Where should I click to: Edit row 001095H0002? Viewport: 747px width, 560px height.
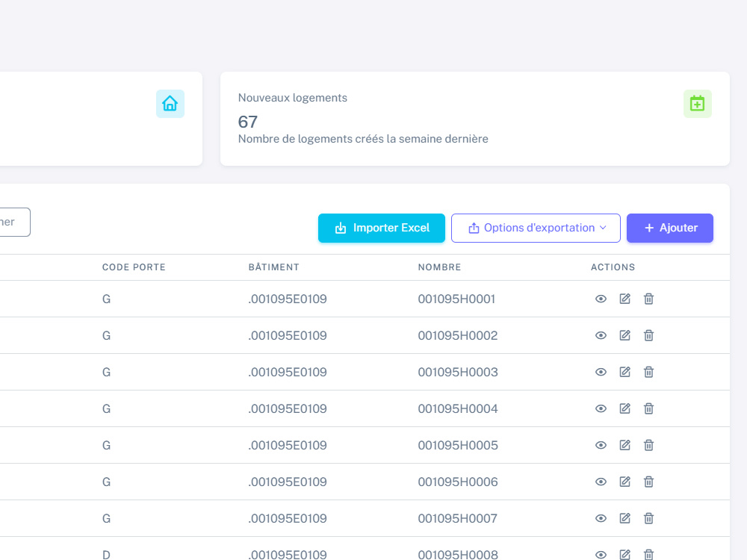pos(624,336)
